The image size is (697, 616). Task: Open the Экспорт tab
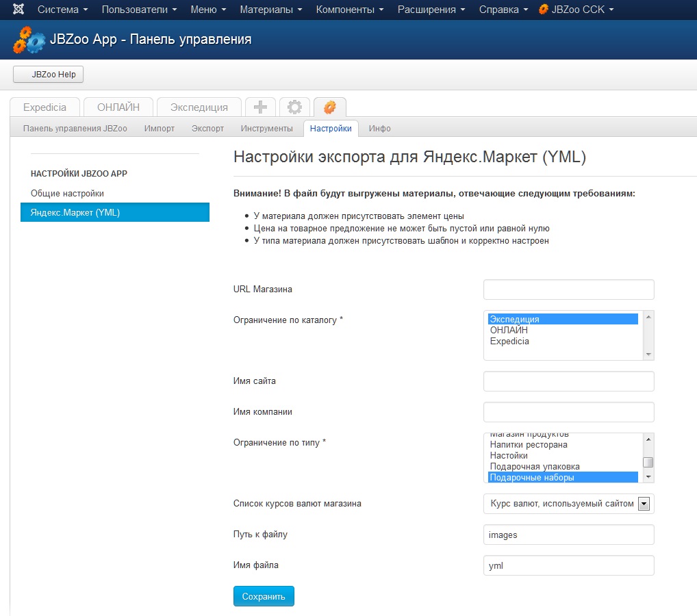(207, 129)
